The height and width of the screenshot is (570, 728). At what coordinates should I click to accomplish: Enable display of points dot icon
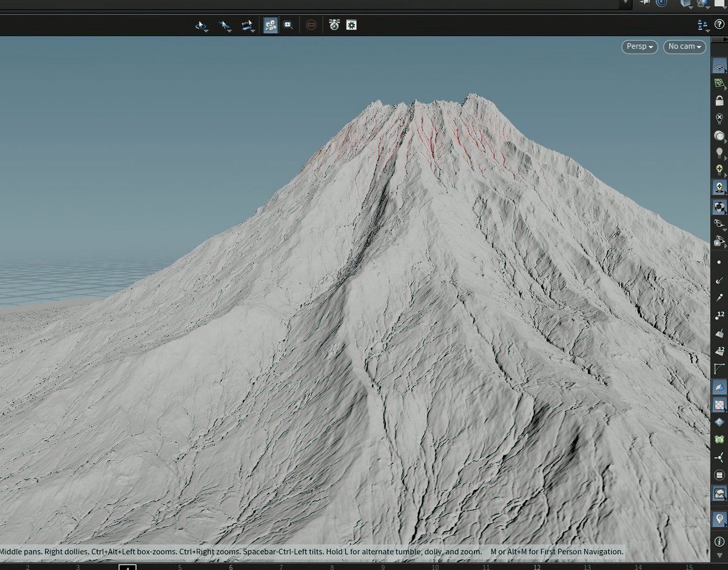point(719,262)
